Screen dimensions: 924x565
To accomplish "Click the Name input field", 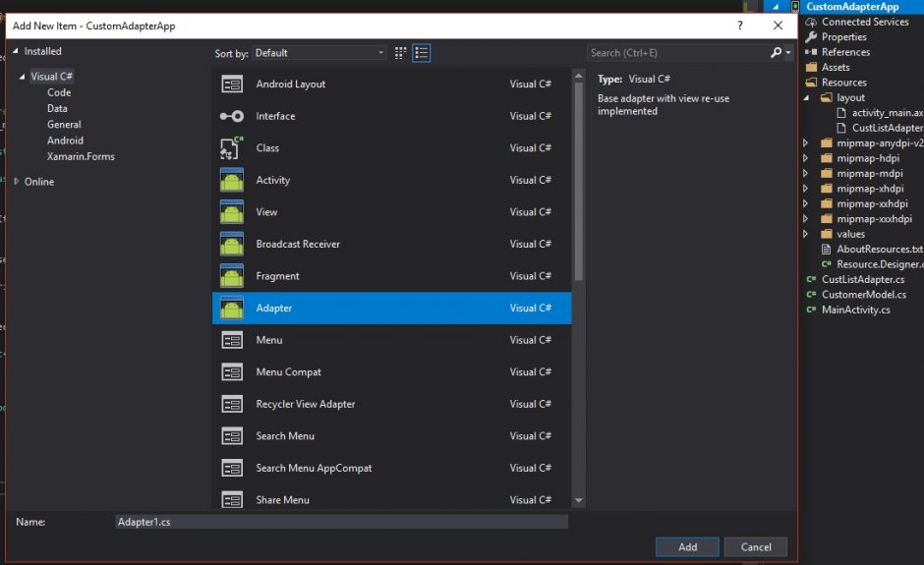I will point(342,522).
